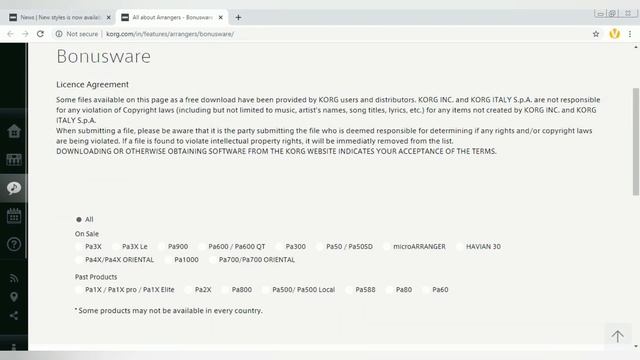Viewport: 640px width, 360px height.
Task: Go forward with the browser forward arrow
Action: coord(25,34)
